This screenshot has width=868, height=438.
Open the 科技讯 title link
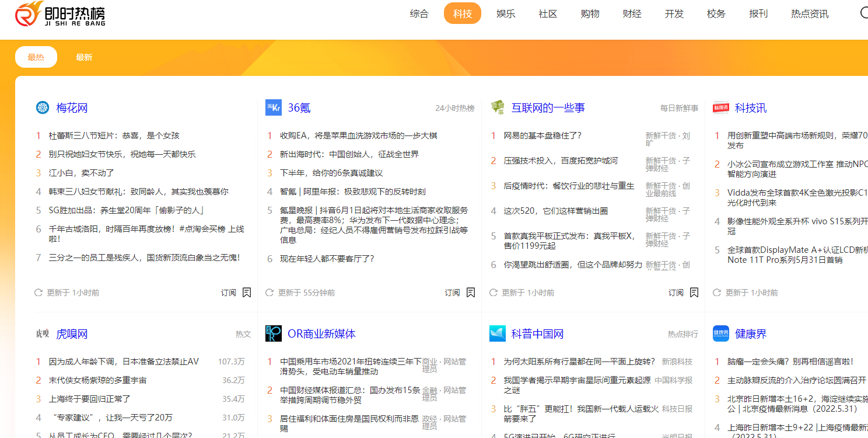coord(751,108)
